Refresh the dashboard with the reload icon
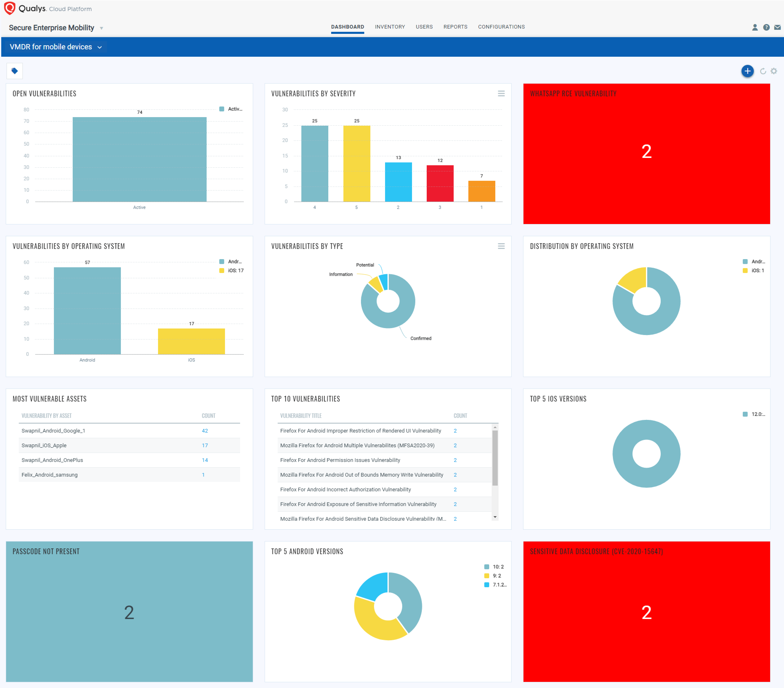This screenshot has width=784, height=688. [763, 71]
